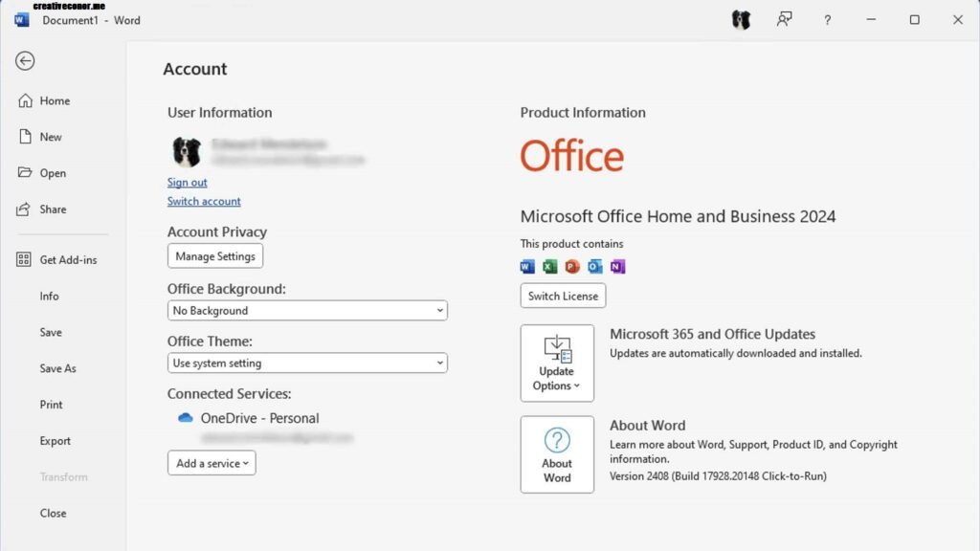Click the Switch License button
Image resolution: width=980 pixels, height=551 pixels.
coord(563,297)
